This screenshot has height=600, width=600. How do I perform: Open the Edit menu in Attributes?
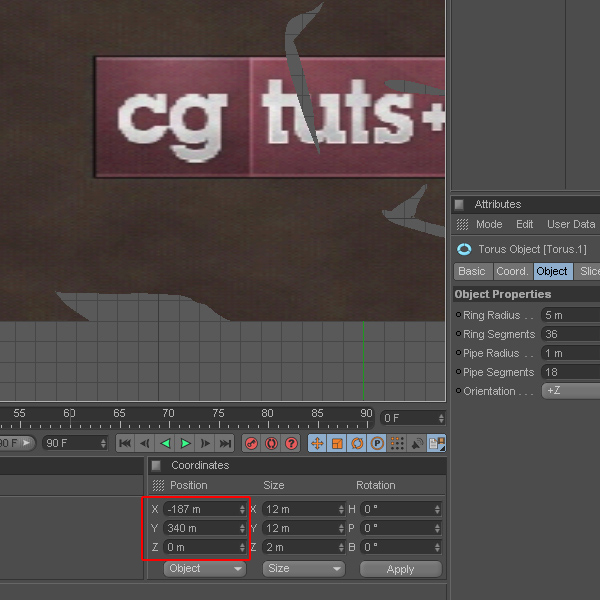point(524,224)
